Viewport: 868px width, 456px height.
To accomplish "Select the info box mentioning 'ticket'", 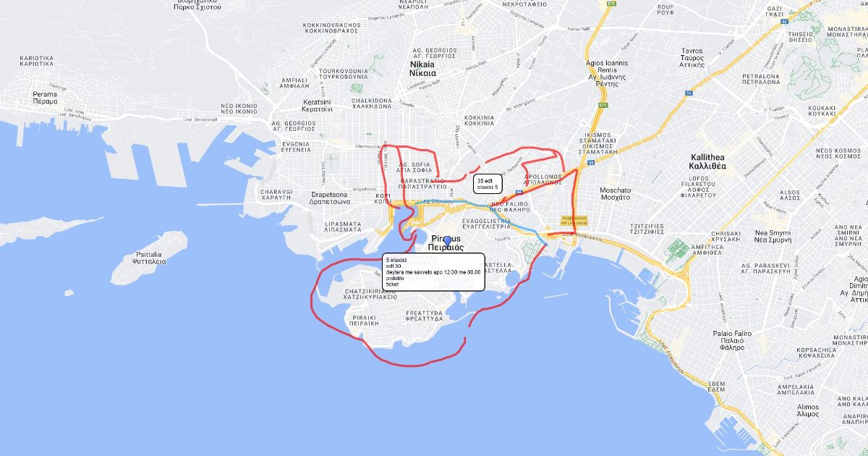I will pyautogui.click(x=433, y=271).
